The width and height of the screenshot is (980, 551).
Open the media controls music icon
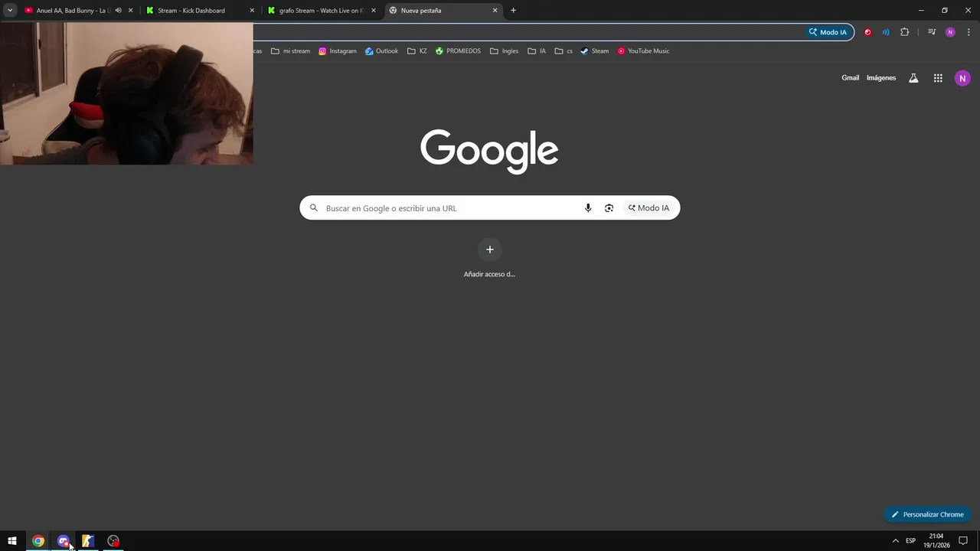pos(932,32)
